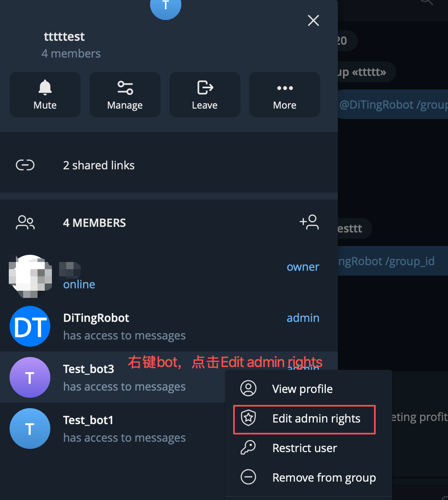Click the purple Test_bot3 avatar
Screen dimensions: 448x500
click(30, 377)
